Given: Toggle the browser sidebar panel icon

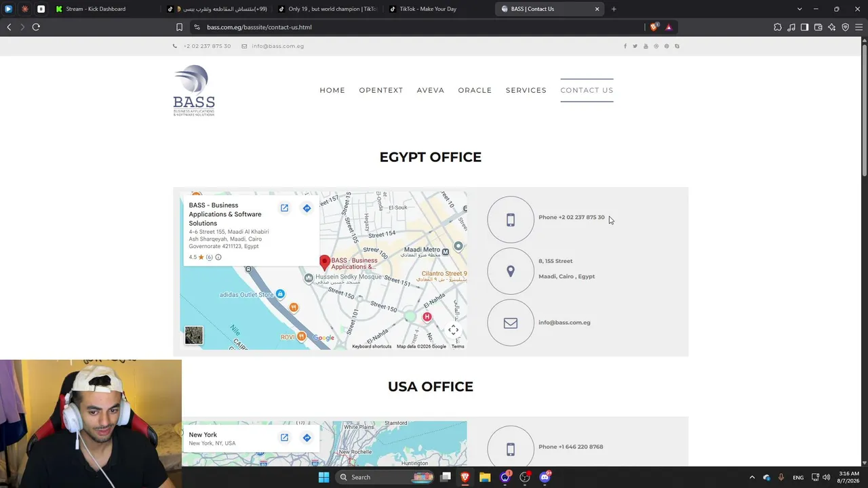Looking at the screenshot, I should (804, 27).
